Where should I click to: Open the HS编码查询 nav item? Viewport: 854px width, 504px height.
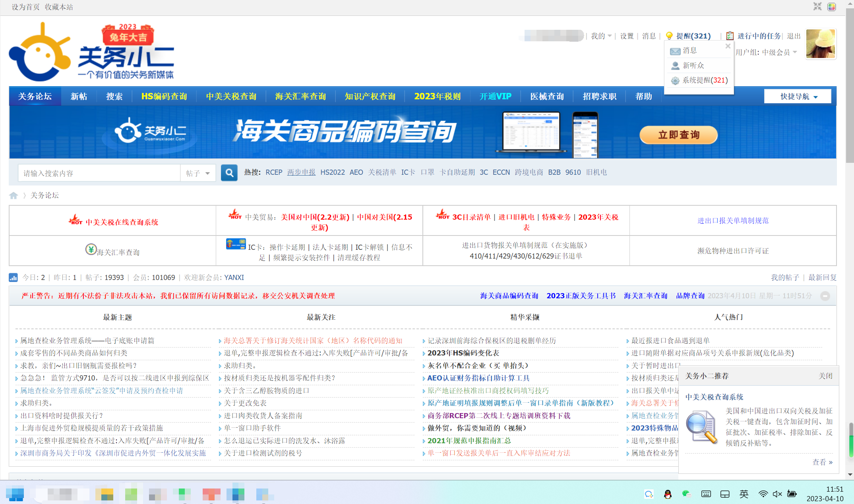[x=164, y=97]
